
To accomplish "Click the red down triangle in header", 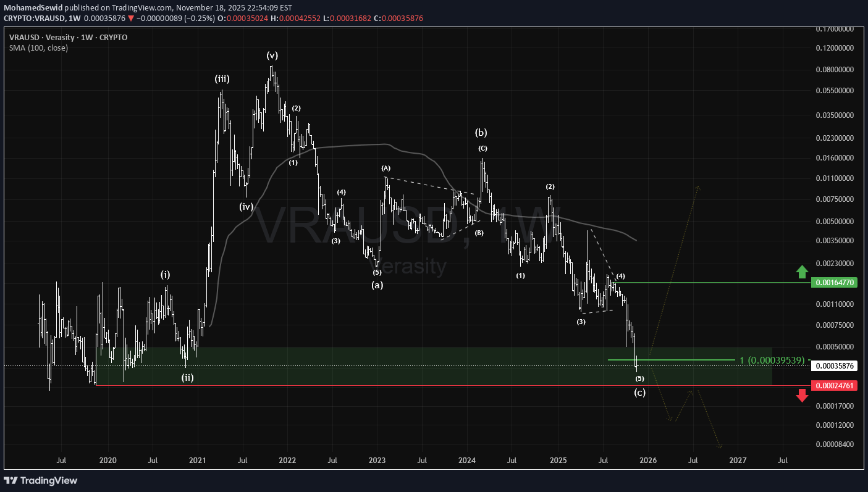I will 131,19.
